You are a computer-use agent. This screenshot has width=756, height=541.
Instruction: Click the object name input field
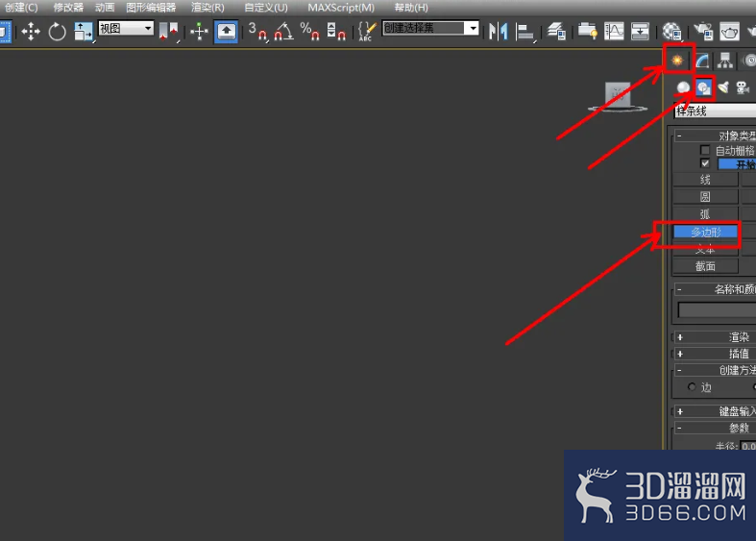click(x=717, y=309)
